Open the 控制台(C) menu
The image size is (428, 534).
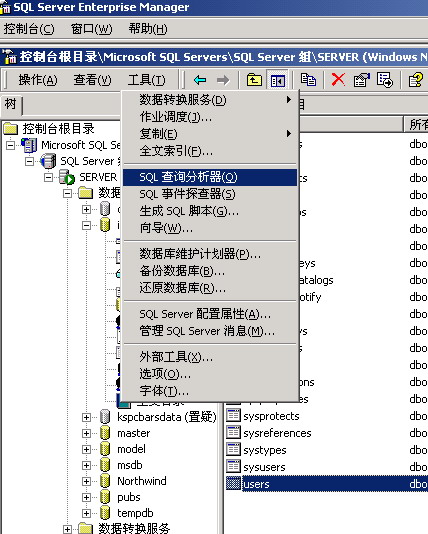(x=29, y=29)
